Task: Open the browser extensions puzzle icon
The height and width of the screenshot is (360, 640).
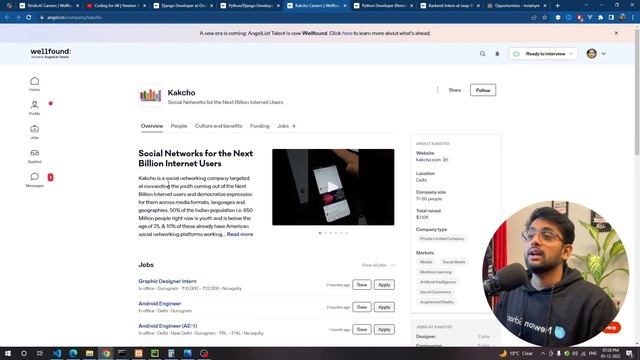Action: 600,18
